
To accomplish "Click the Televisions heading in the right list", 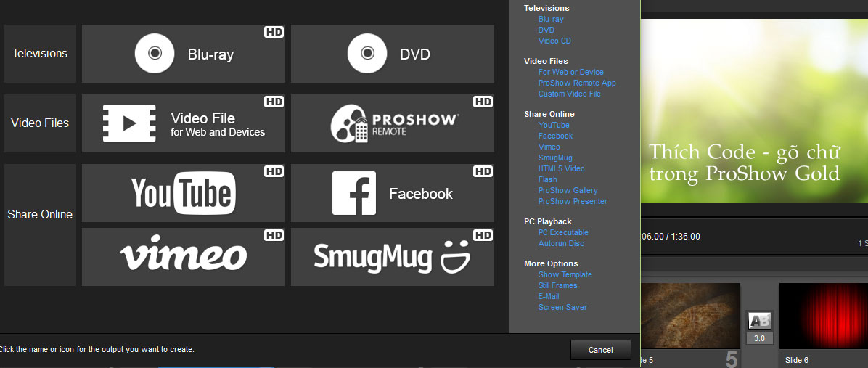I will (546, 8).
